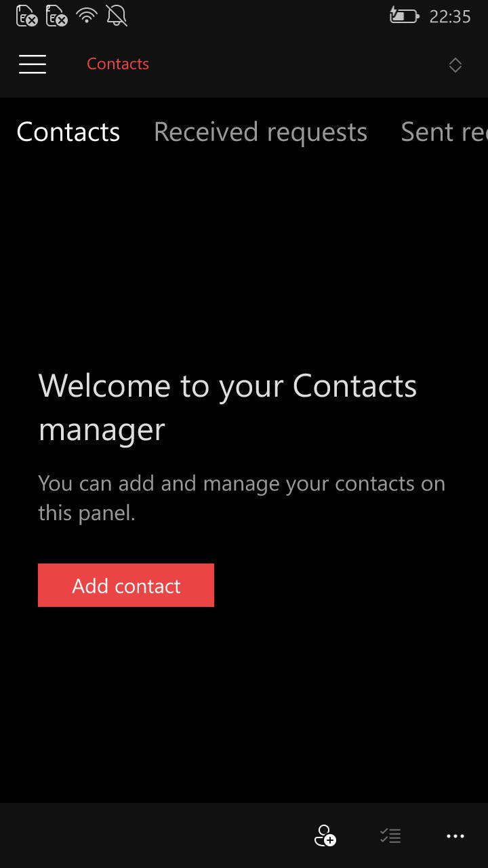Screen dimensions: 488x868
Task: Click the red Contacts header title
Action: tap(118, 64)
